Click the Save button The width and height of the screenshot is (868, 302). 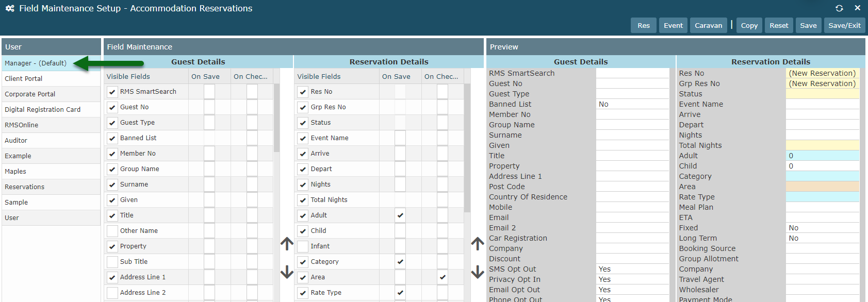(808, 25)
